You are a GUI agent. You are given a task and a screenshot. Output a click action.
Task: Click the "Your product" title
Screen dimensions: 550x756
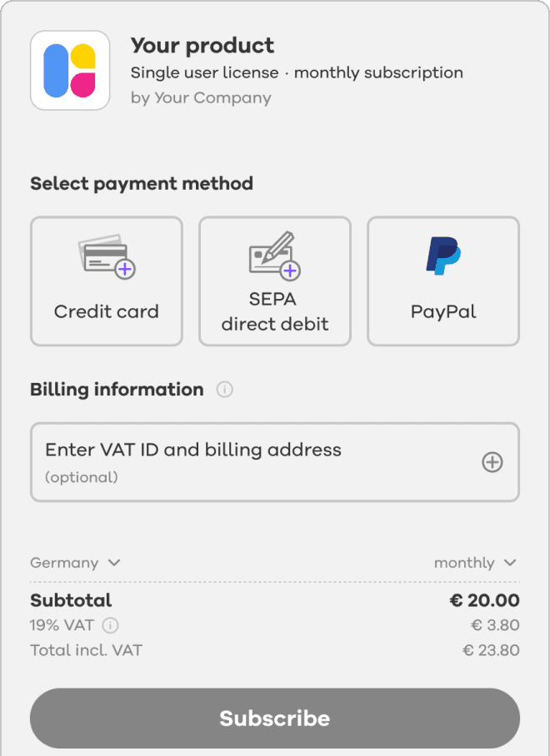[202, 46]
